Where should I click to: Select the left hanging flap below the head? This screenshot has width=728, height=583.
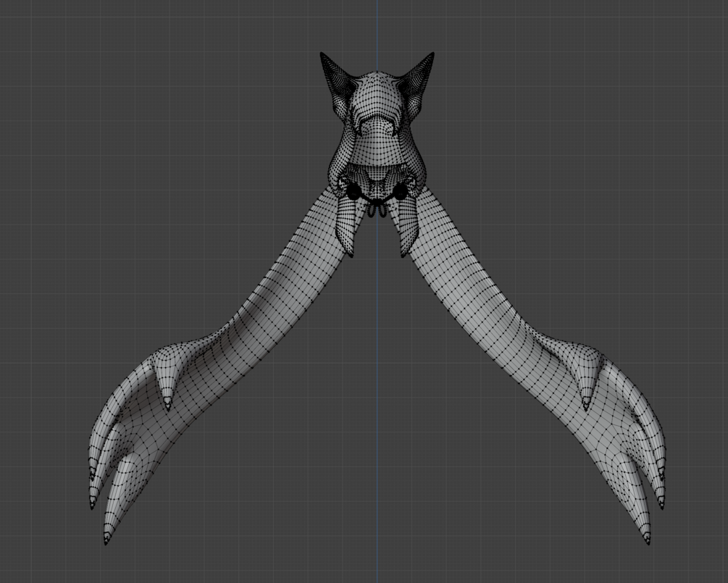coord(346,226)
